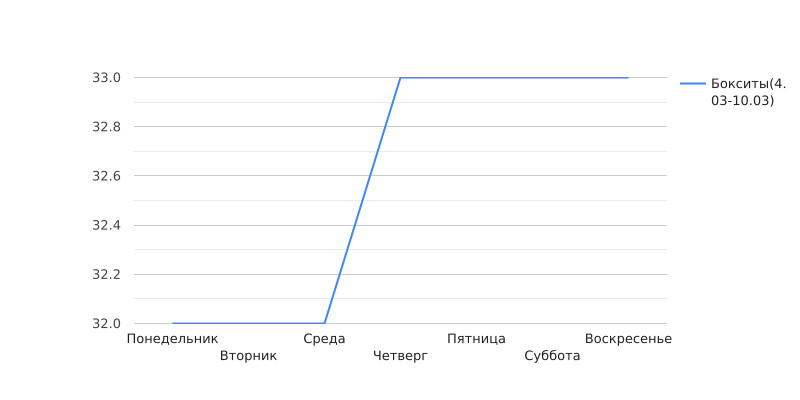Click the Бокситы legend label
The width and height of the screenshot is (800, 400).
click(742, 92)
